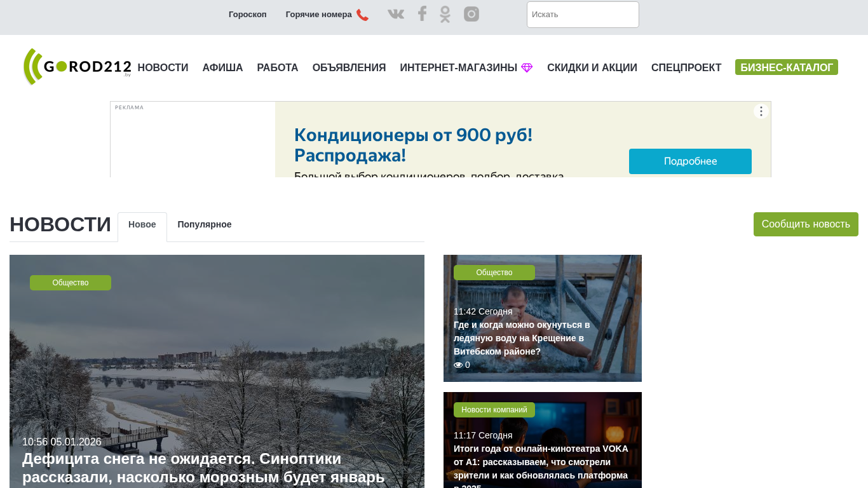Open the БИЗНЕС-КАТАЛОГ button
The height and width of the screenshot is (488, 868).
click(787, 67)
